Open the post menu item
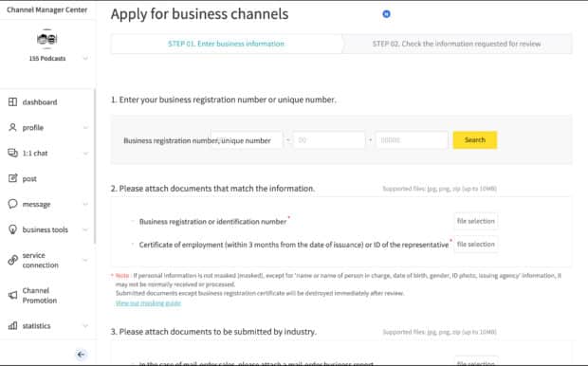This screenshot has height=366, width=588. pyautogui.click(x=29, y=179)
